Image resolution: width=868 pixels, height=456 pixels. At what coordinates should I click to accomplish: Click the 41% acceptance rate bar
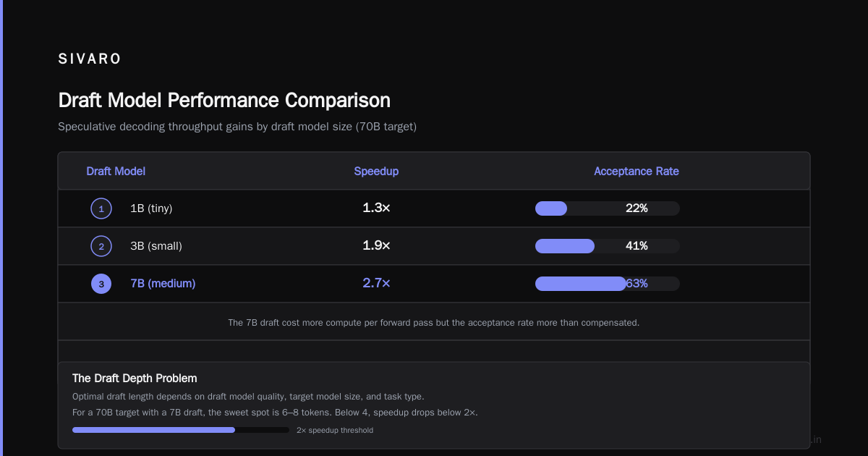click(608, 246)
